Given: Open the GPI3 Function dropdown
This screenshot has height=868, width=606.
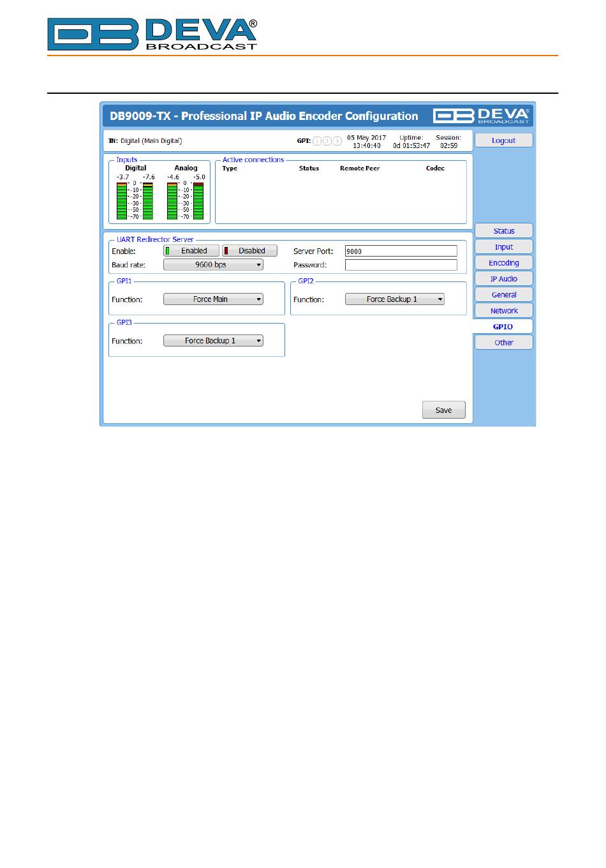Looking at the screenshot, I should 213,341.
